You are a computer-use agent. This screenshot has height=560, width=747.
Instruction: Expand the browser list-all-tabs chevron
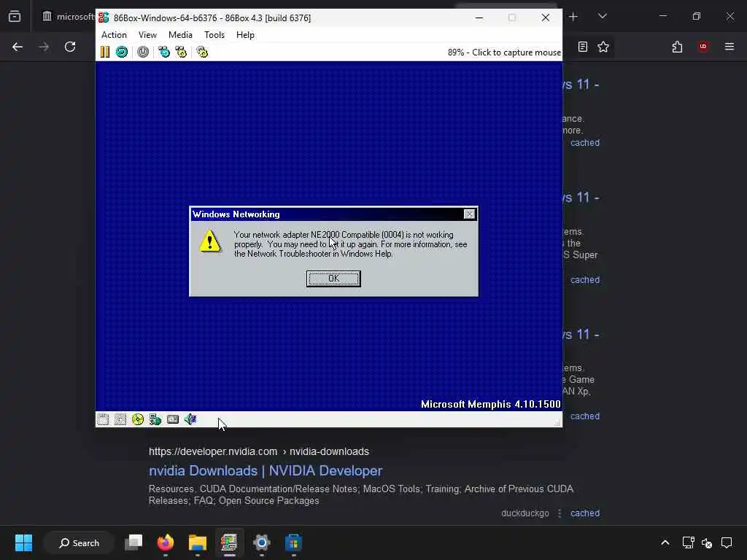coord(602,17)
